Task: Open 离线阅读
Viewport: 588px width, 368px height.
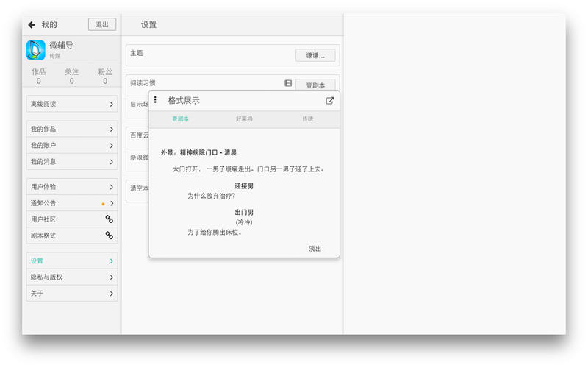Action: click(x=72, y=104)
